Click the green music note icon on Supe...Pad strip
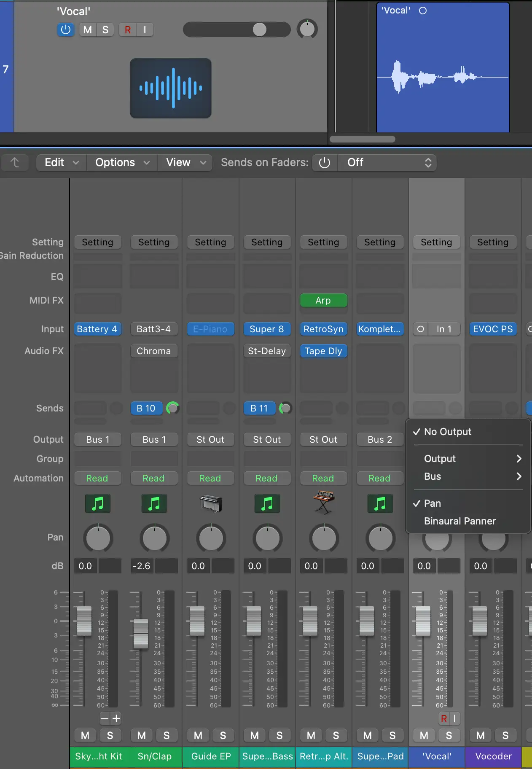This screenshot has width=532, height=769. click(380, 503)
